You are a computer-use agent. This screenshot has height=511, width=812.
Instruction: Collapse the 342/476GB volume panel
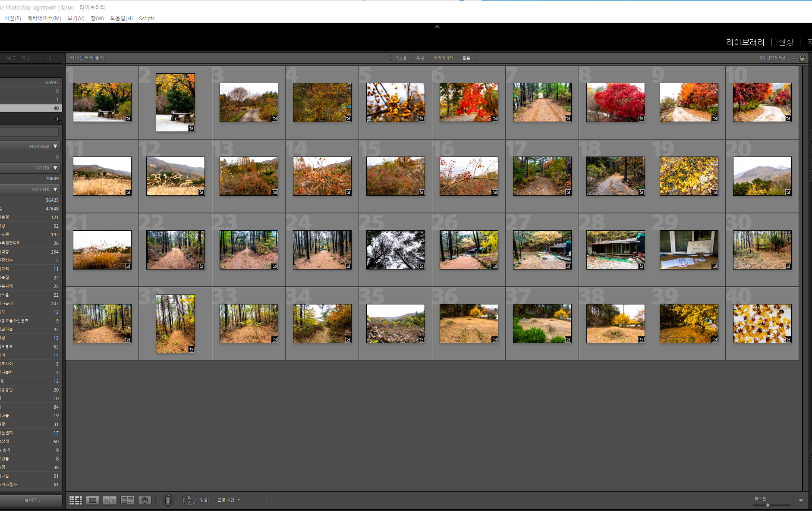click(x=55, y=147)
